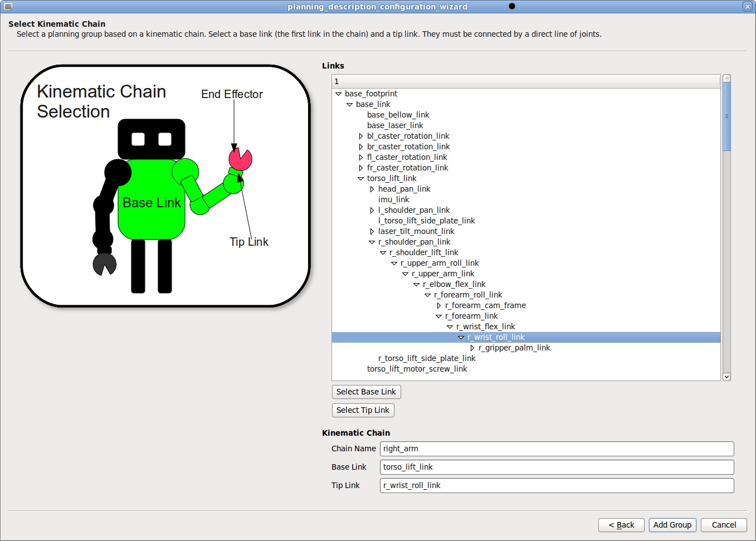Screen dimensions: 756x541
Task: Go back with the Back button
Action: pyautogui.click(x=621, y=525)
